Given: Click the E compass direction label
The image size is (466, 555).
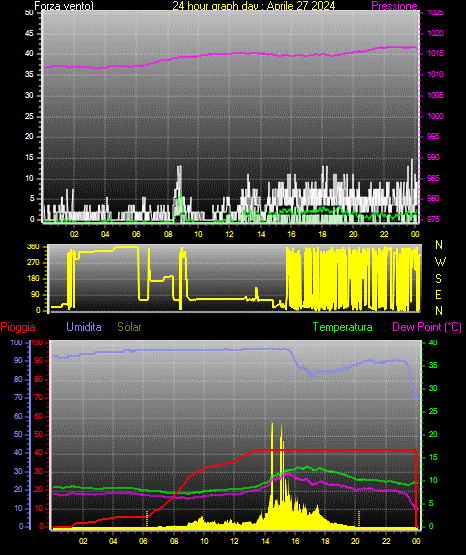Looking at the screenshot, I should [438, 294].
